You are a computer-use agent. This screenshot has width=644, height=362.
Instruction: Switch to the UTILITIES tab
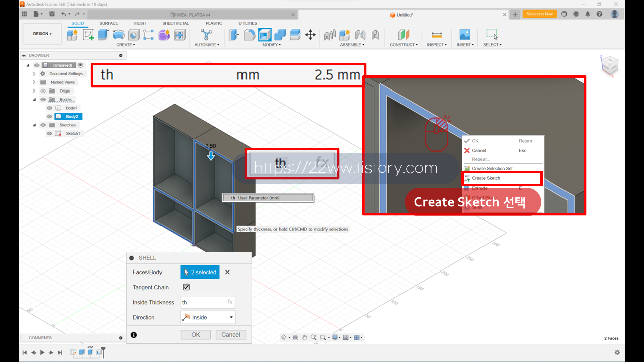248,23
